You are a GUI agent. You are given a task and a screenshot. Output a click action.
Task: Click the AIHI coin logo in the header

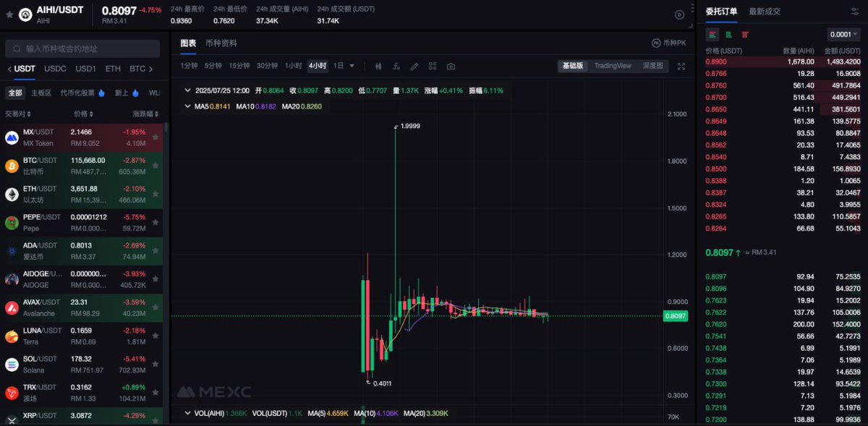pyautogui.click(x=25, y=14)
